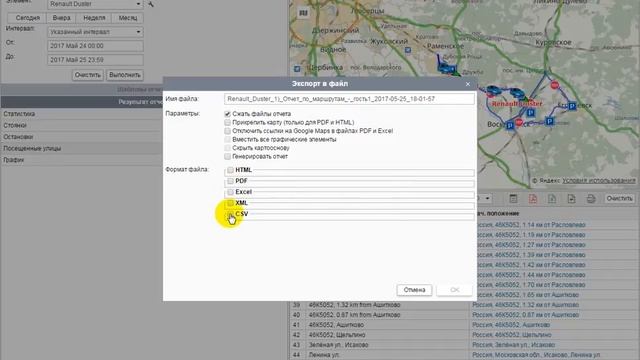
Task: Select the CSV file format checkbox
Action: [231, 214]
